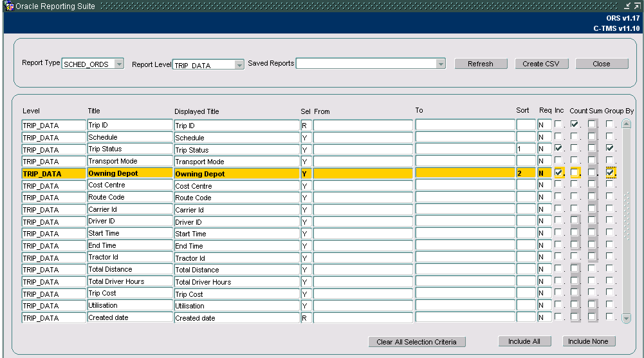644x358 pixels.
Task: Click the window maximize arrow icon
Action: (637, 6)
